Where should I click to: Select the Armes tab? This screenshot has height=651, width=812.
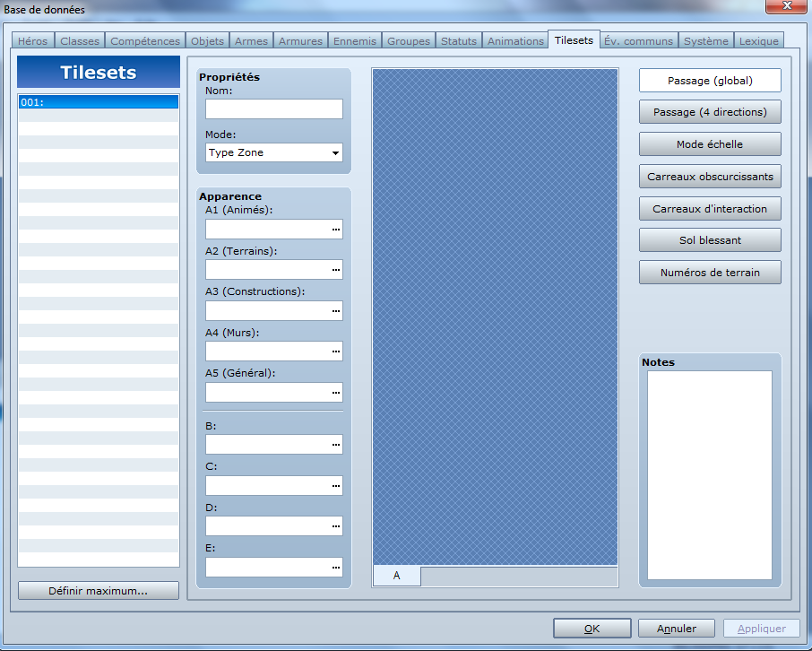[251, 41]
